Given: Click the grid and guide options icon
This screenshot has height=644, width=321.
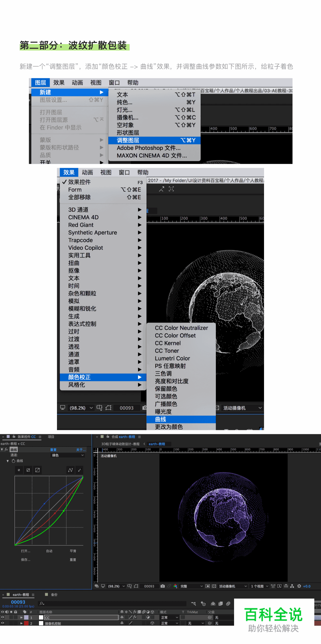Looking at the screenshot, I should click(x=129, y=586).
